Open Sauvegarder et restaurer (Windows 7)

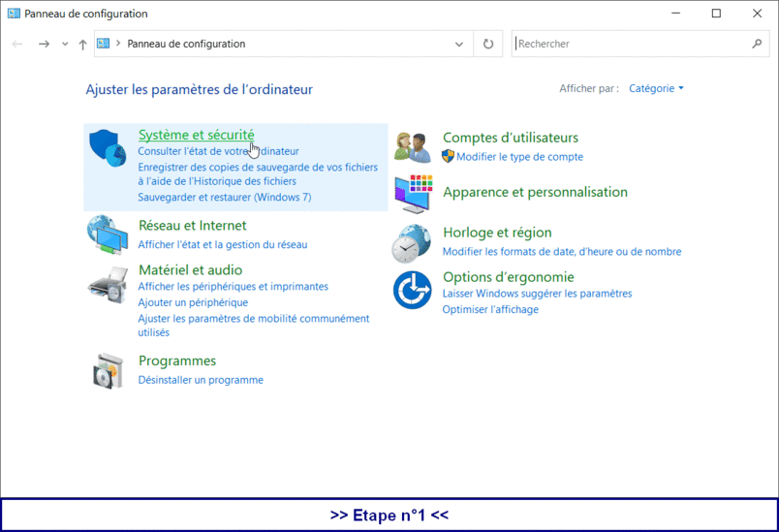225,198
